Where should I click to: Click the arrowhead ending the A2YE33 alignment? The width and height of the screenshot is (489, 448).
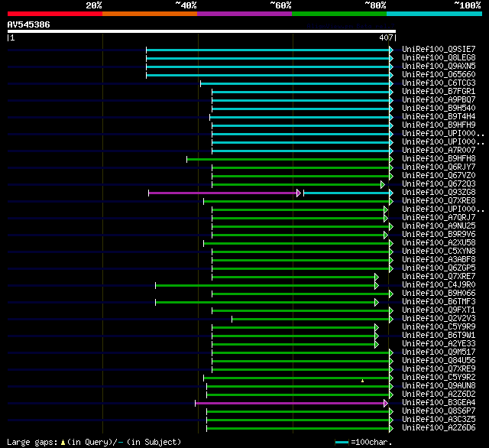(x=377, y=345)
